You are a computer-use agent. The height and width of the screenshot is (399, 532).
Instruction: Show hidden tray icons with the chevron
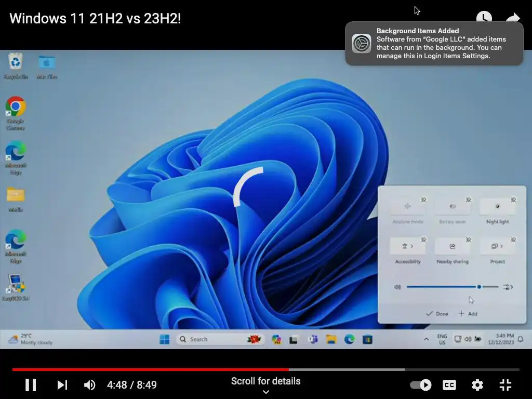[426, 339]
